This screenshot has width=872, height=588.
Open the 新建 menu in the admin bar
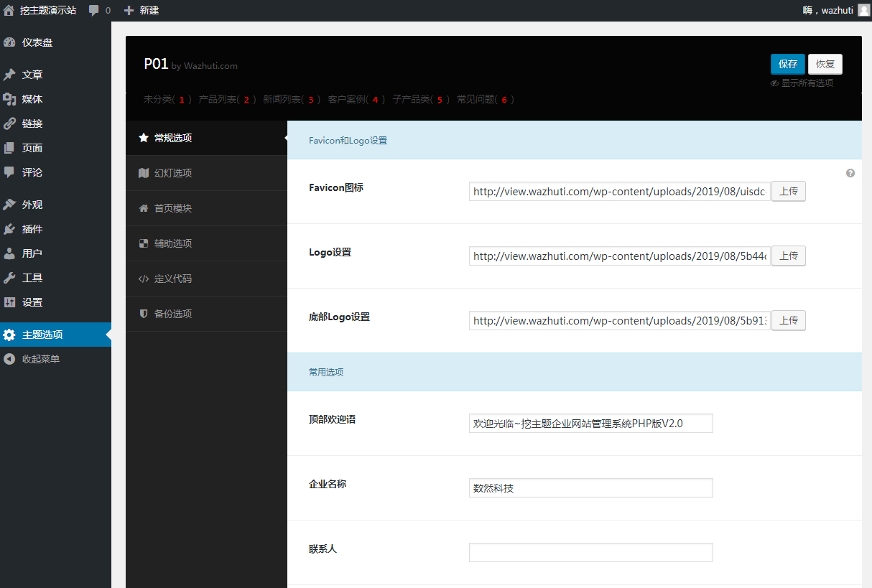(x=142, y=10)
